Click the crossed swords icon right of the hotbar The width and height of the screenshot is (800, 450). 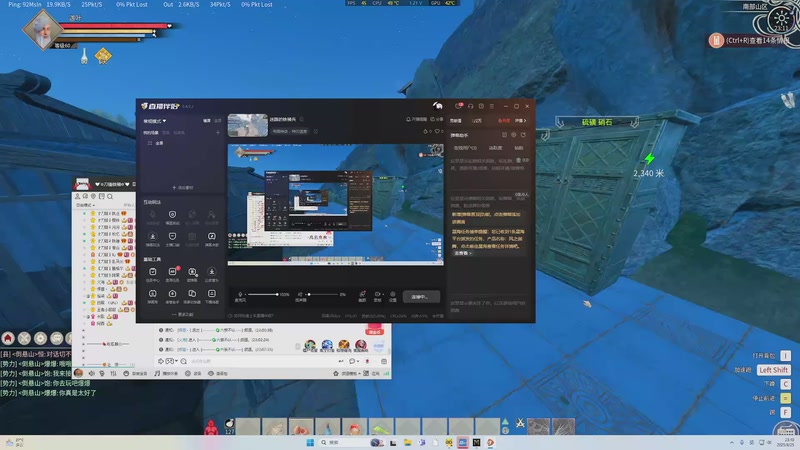pyautogui.click(x=520, y=422)
